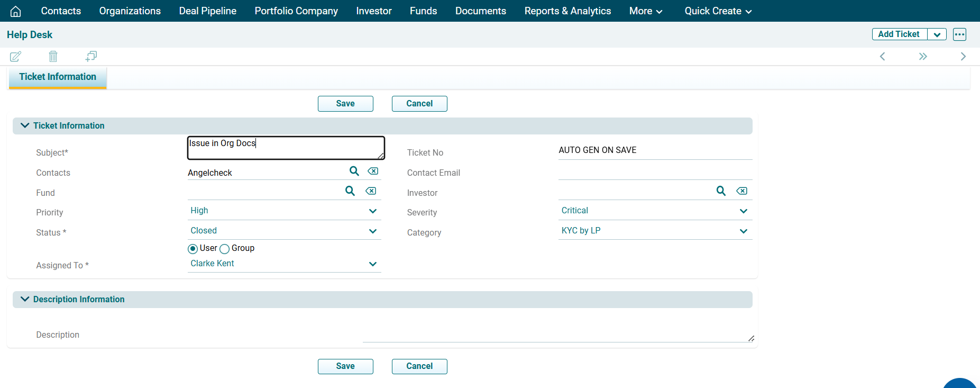
Task: Clear the Investor field
Action: click(x=742, y=191)
